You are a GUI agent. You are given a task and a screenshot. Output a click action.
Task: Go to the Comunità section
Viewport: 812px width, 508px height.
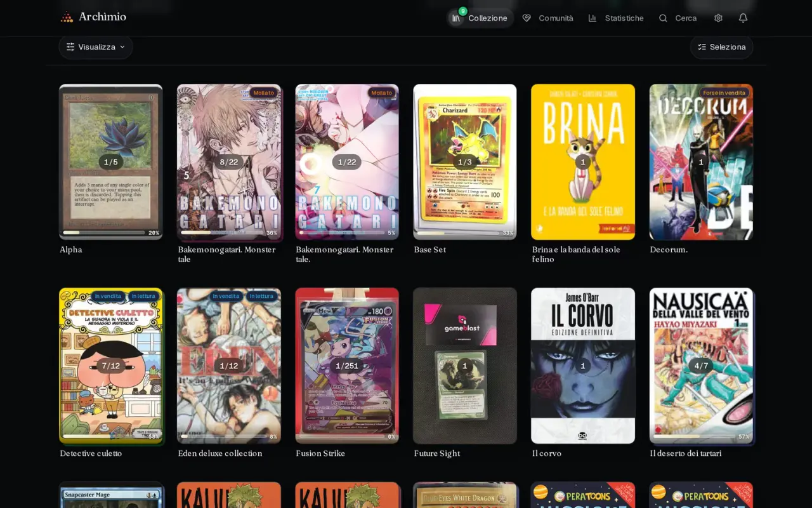[547, 18]
